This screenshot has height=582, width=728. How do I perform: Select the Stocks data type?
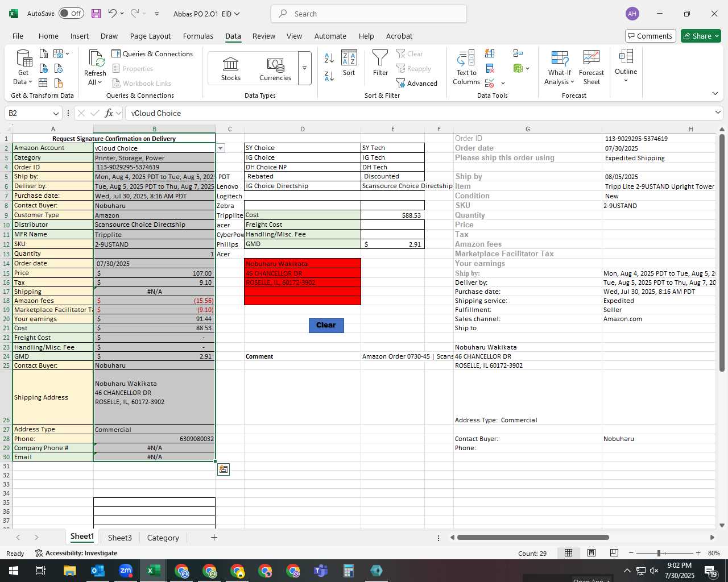coord(231,69)
